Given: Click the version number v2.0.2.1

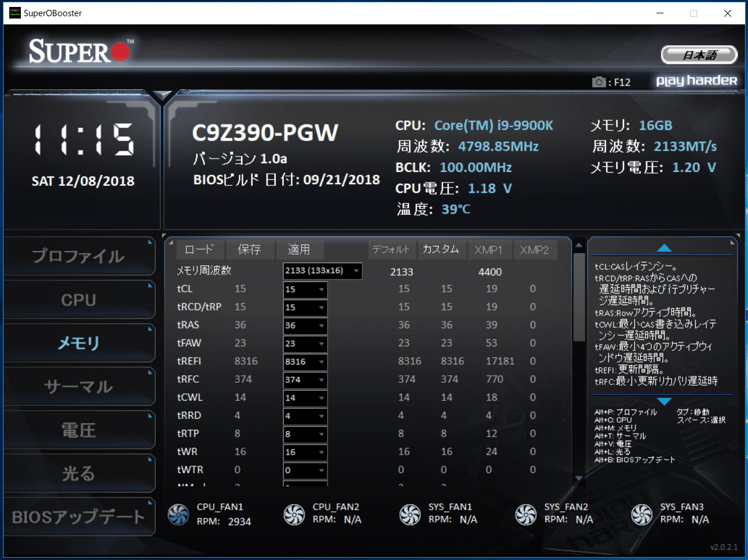Looking at the screenshot, I should pyautogui.click(x=724, y=547).
